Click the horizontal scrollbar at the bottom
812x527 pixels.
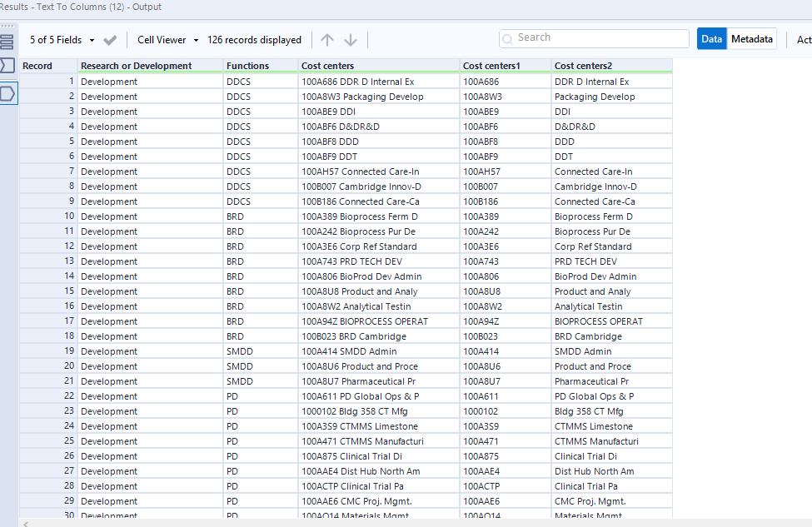point(333,523)
